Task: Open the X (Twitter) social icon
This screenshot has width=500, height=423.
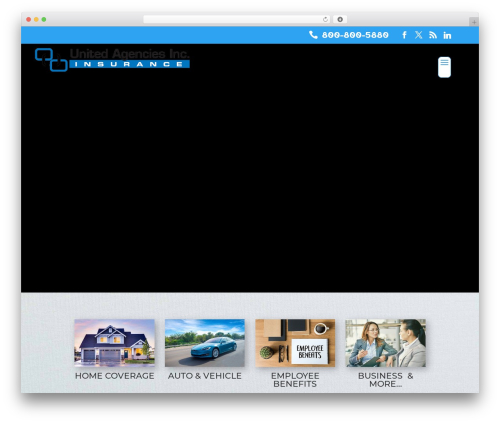Action: pos(419,35)
